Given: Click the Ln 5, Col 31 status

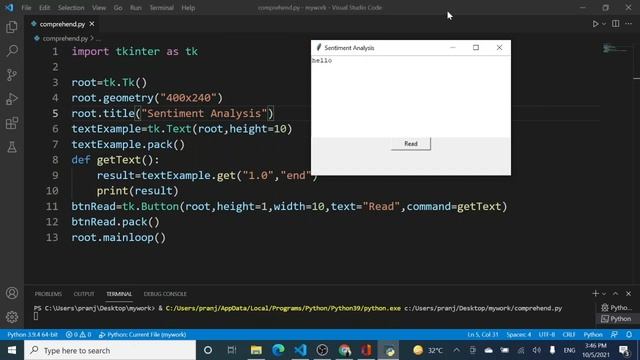Looking at the screenshot, I should click(x=483, y=335).
